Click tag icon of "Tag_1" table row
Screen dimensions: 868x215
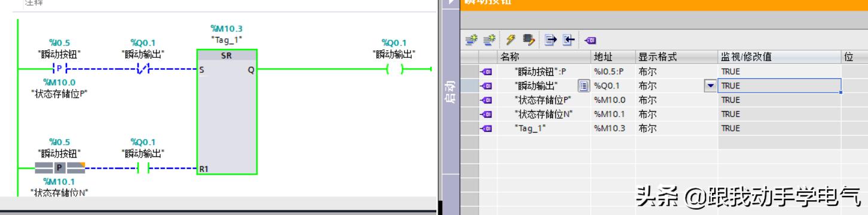pos(486,128)
